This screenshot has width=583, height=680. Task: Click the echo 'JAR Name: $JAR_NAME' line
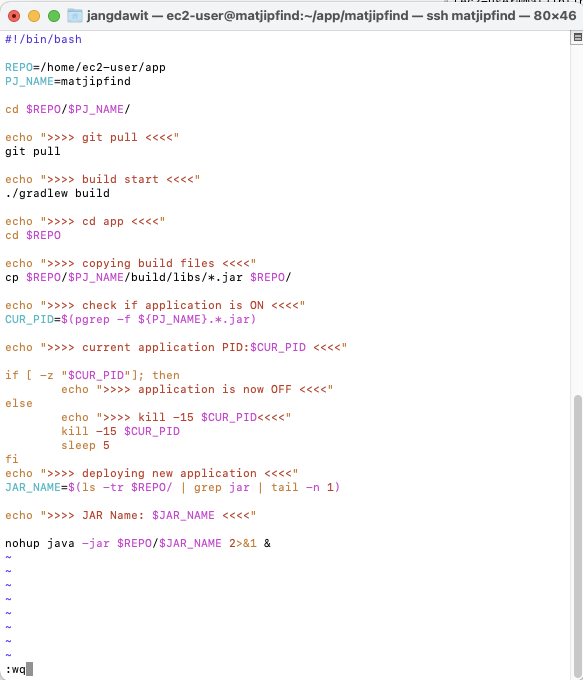131,515
